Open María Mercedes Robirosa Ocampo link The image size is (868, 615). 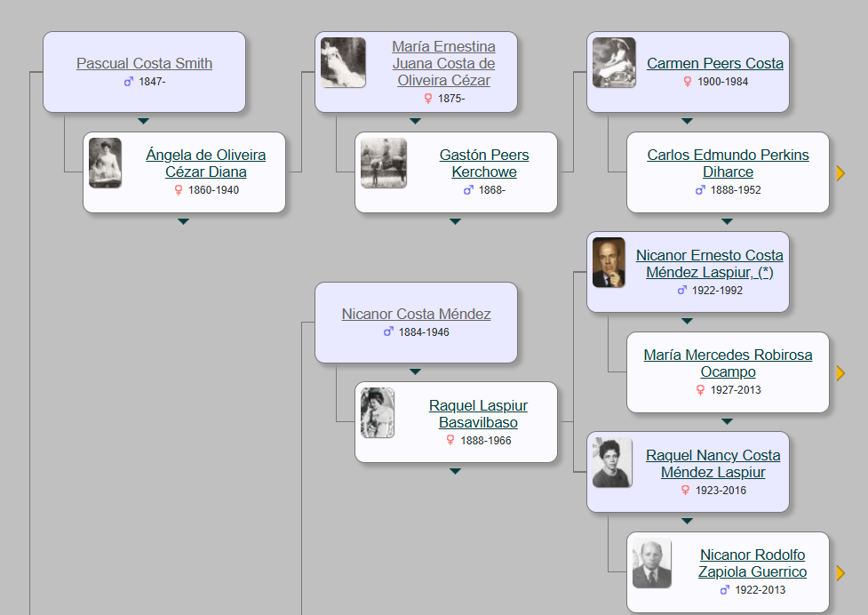[728, 363]
